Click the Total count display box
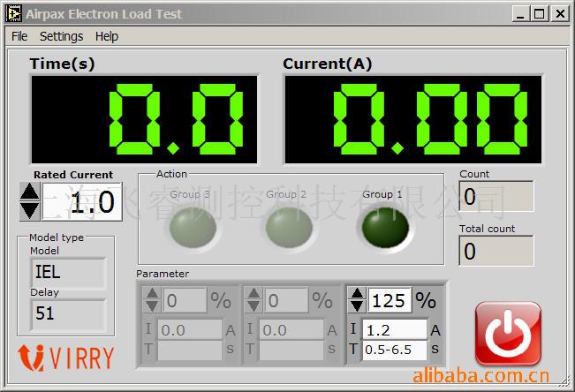The image size is (575, 392). click(496, 251)
